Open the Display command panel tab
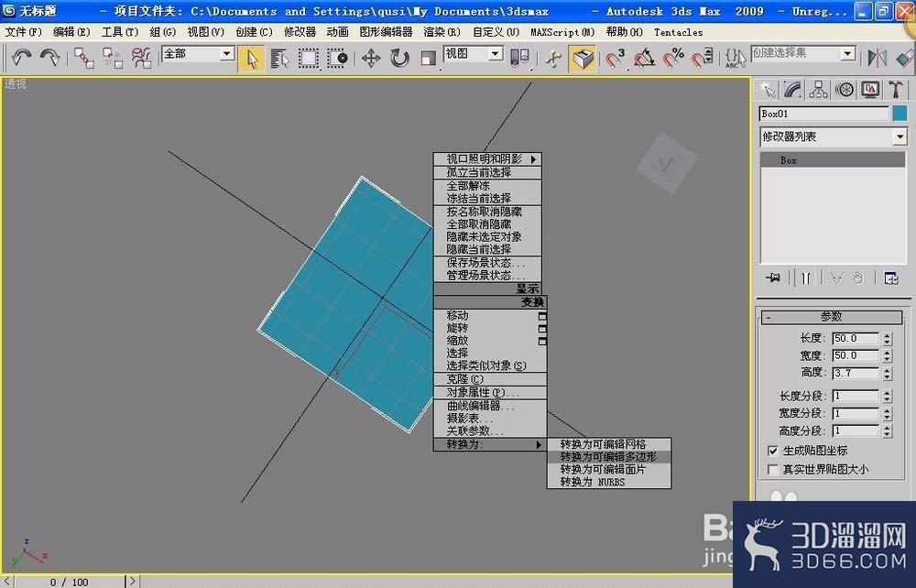This screenshot has height=588, width=916. tap(870, 90)
